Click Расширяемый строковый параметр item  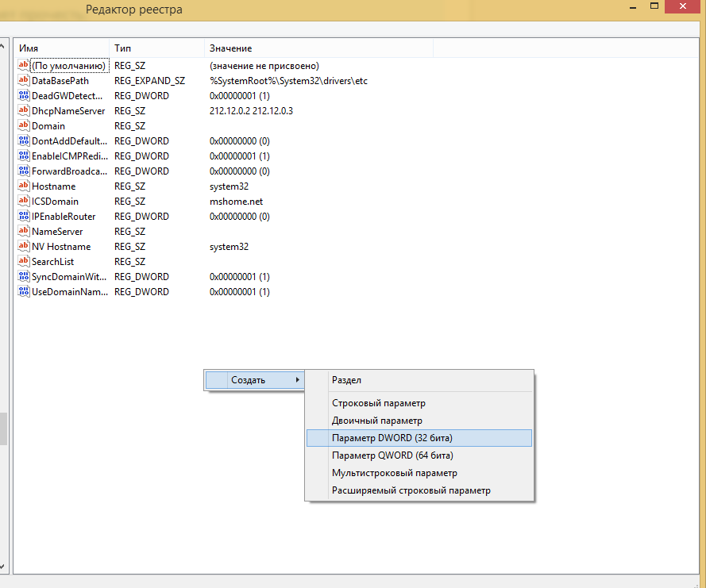click(x=411, y=490)
